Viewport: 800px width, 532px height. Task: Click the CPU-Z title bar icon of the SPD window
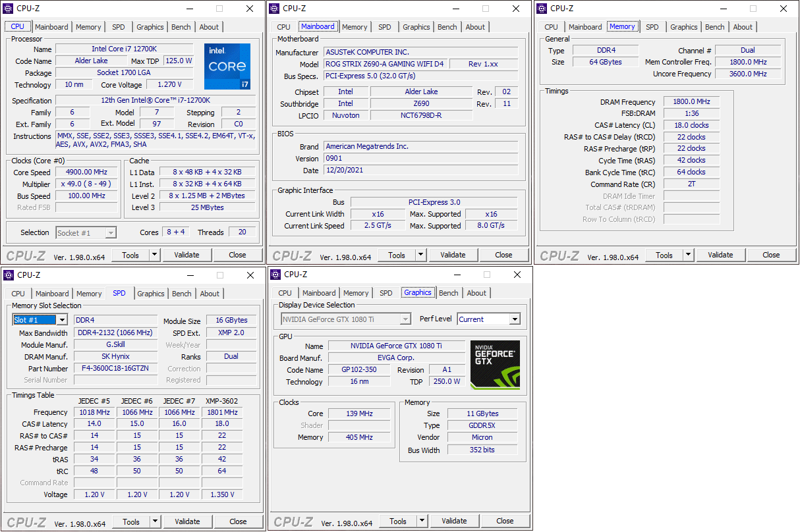click(8, 275)
